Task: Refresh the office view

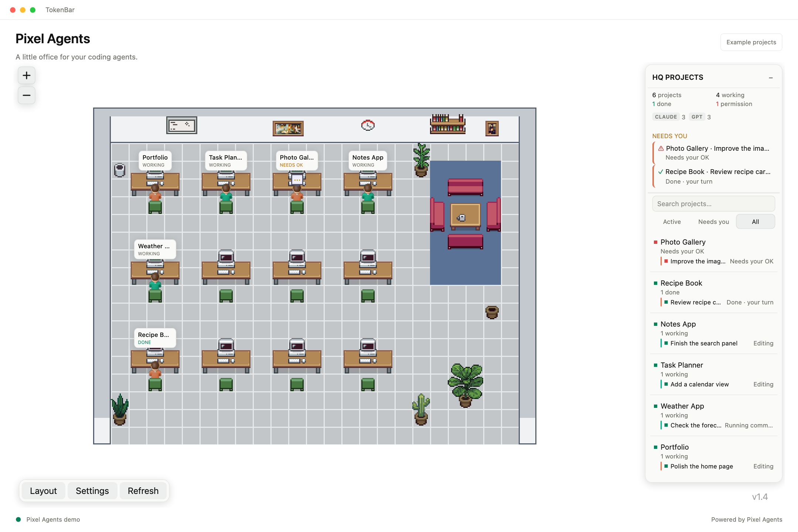Action: coord(143,491)
